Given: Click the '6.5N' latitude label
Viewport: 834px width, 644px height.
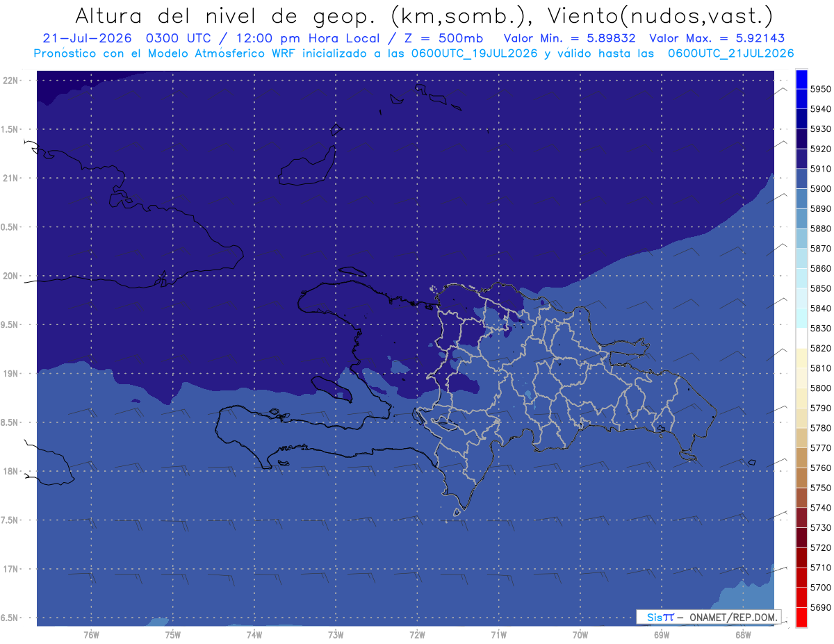Looking at the screenshot, I should click(x=10, y=618).
